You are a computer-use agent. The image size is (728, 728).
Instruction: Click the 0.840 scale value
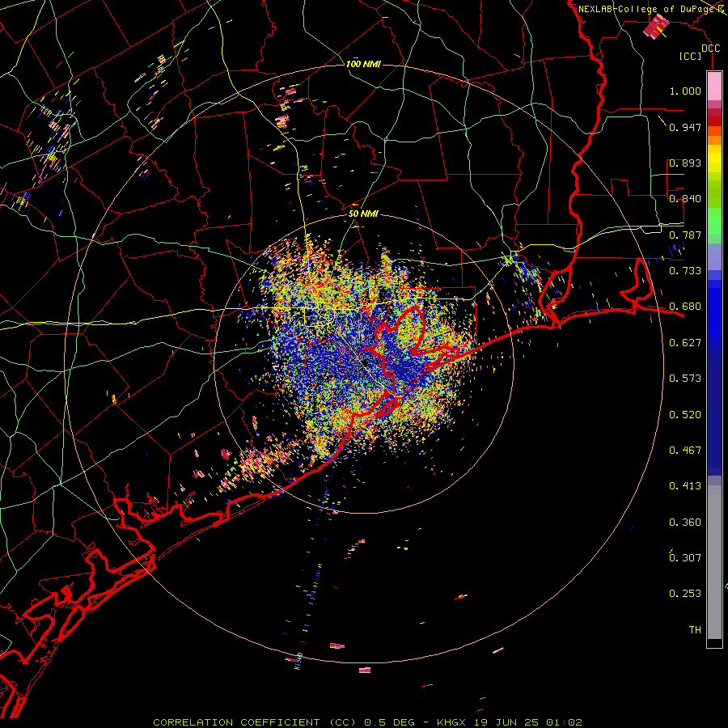coord(685,199)
